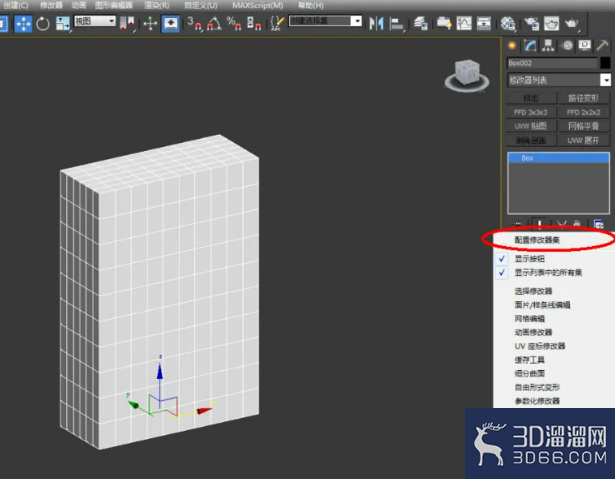
Task: Open the 自定义(U) menu
Action: (201, 5)
